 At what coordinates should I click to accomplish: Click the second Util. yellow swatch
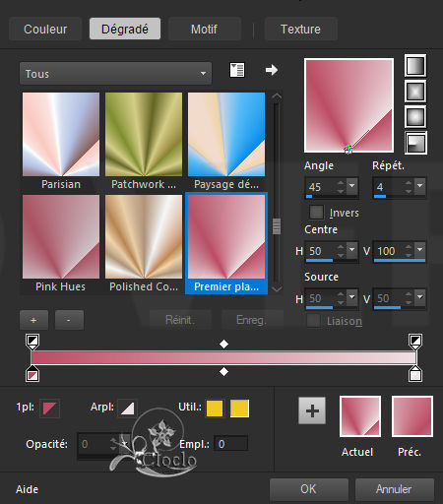(x=239, y=409)
